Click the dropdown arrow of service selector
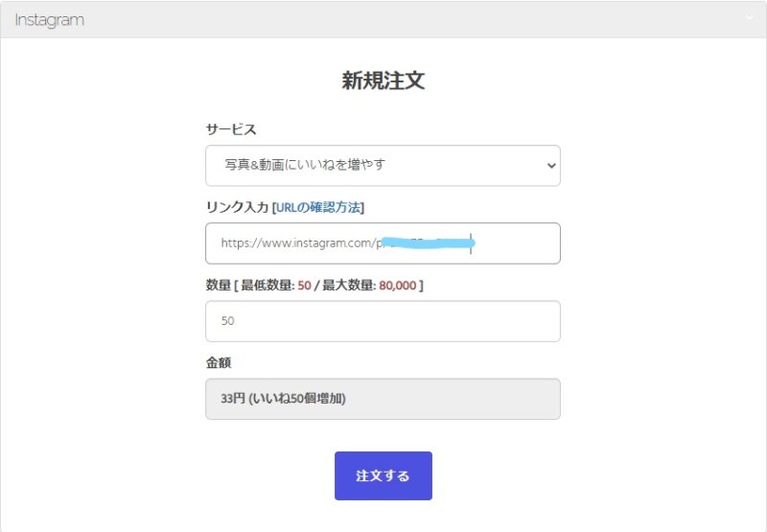 551,166
